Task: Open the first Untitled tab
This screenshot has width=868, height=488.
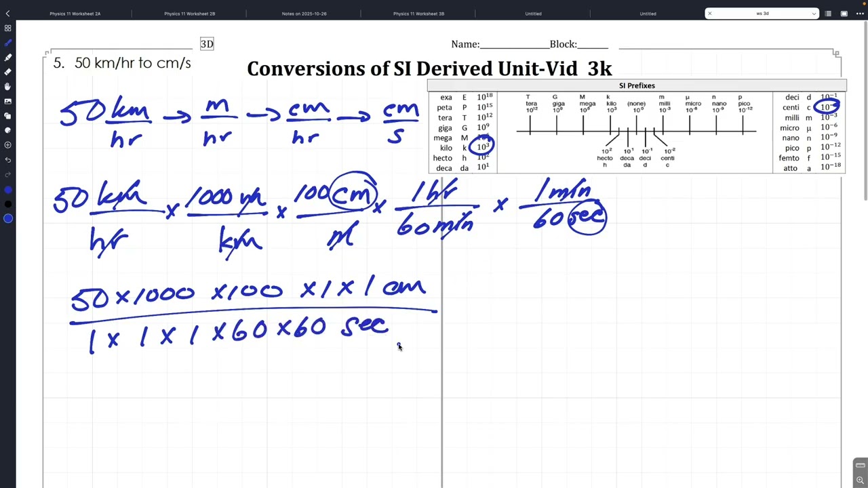Action: click(533, 14)
